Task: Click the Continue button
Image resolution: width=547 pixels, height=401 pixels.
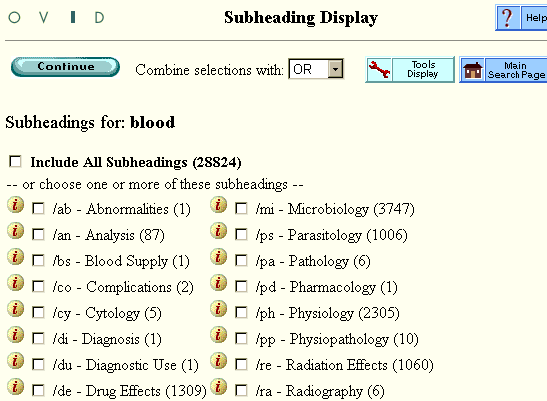Action: [66, 67]
